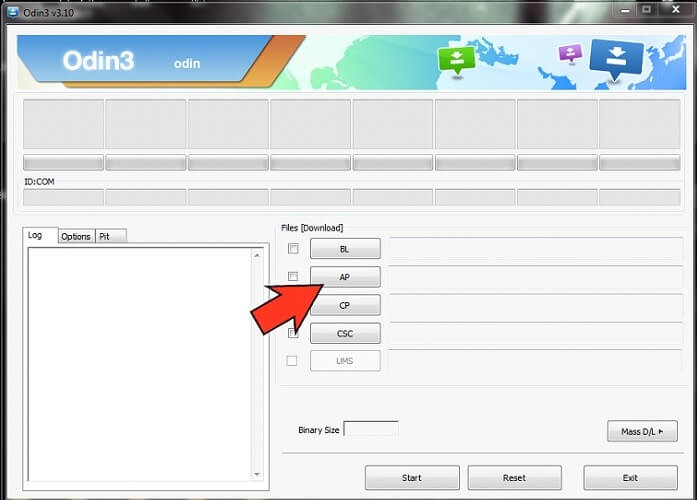Image resolution: width=697 pixels, height=500 pixels.
Task: Click the green download icon in banner
Action: pos(457,61)
